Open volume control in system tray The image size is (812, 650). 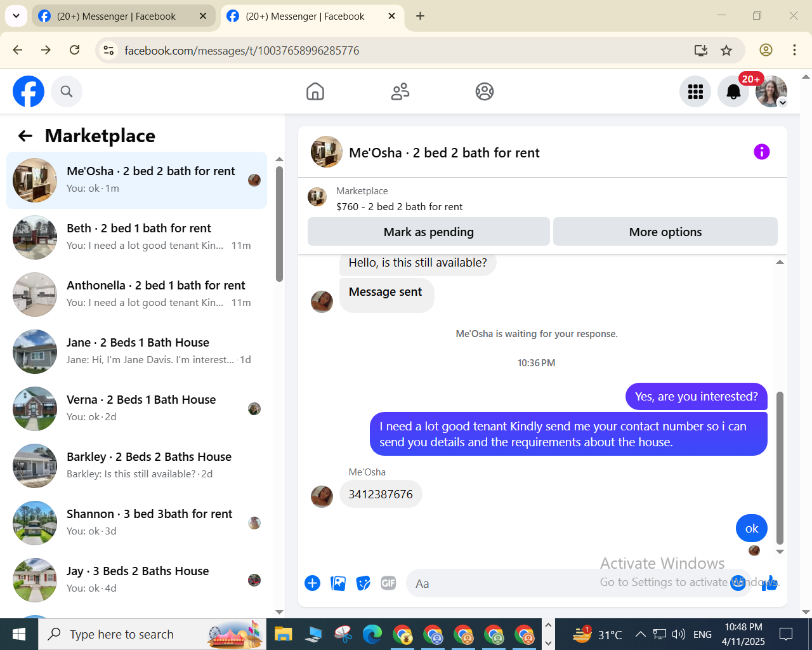coord(679,634)
